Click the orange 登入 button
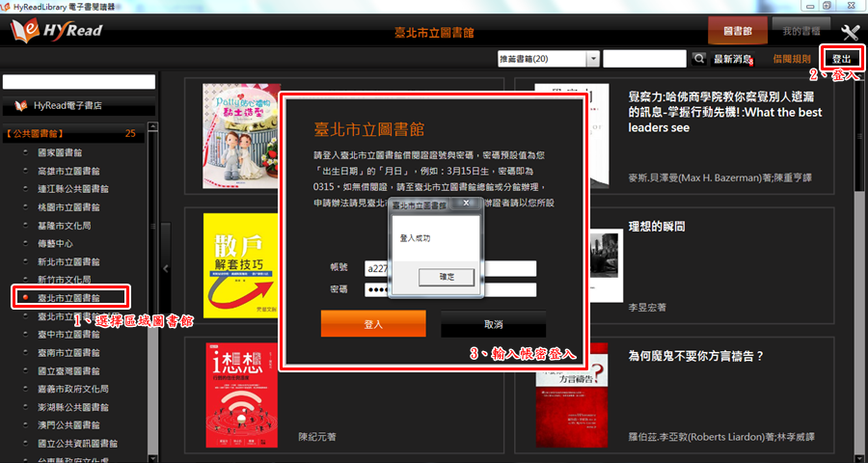 [373, 324]
